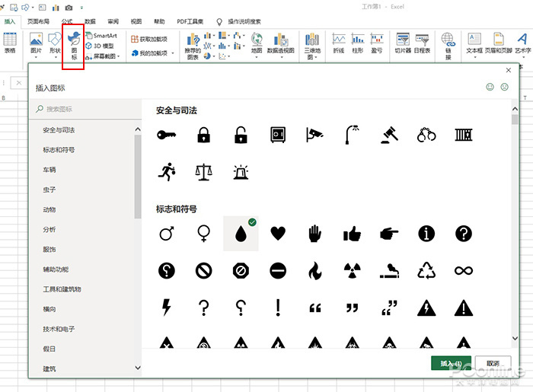Expand the 图片 dropdown in the ribbon
Viewport: 533px width, 392px height.
coord(36,50)
